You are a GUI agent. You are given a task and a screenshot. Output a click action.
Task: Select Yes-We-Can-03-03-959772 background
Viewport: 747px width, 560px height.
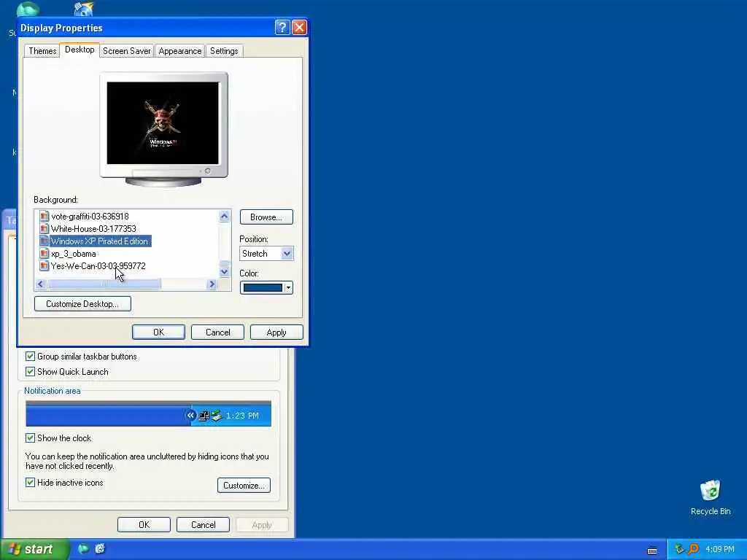tap(98, 265)
